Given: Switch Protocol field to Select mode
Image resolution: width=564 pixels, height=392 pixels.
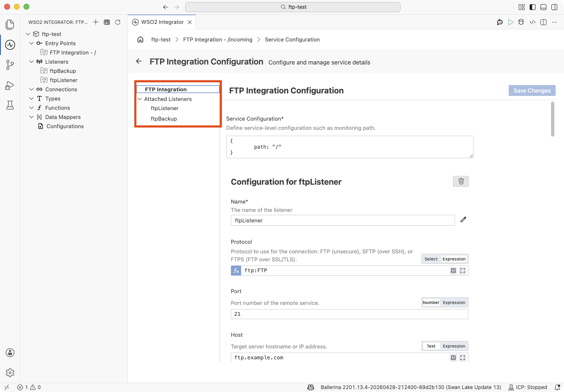Looking at the screenshot, I should coord(431,259).
